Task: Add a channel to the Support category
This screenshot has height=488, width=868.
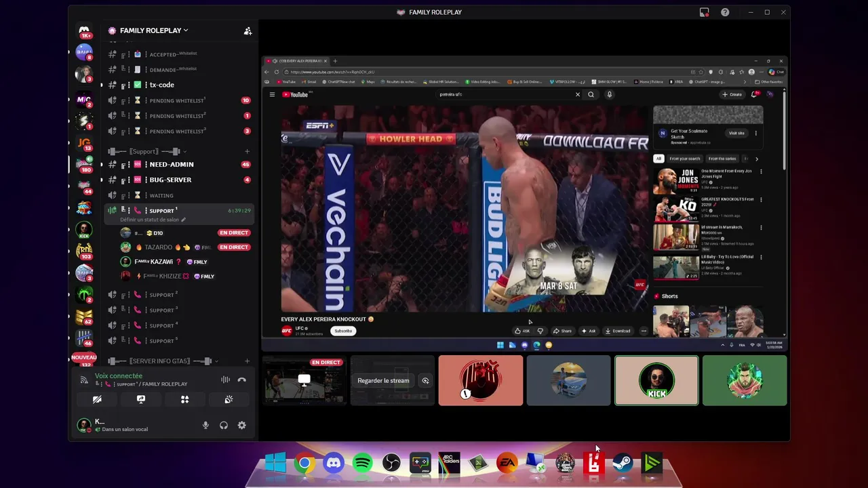Action: (x=247, y=151)
